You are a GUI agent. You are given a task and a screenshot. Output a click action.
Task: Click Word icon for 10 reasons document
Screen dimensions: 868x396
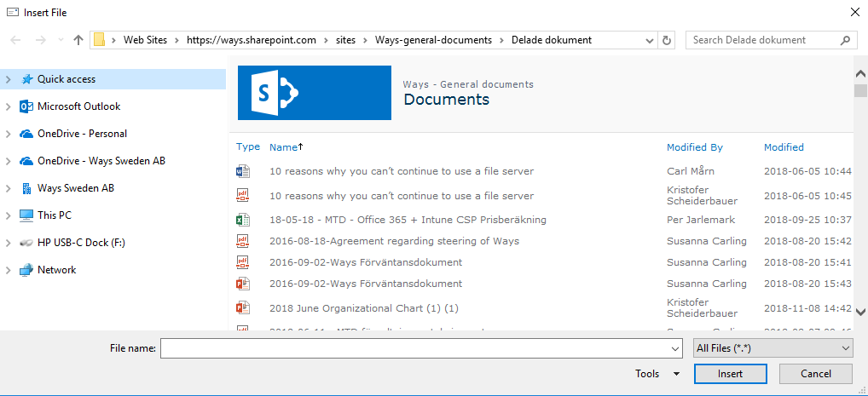243,171
